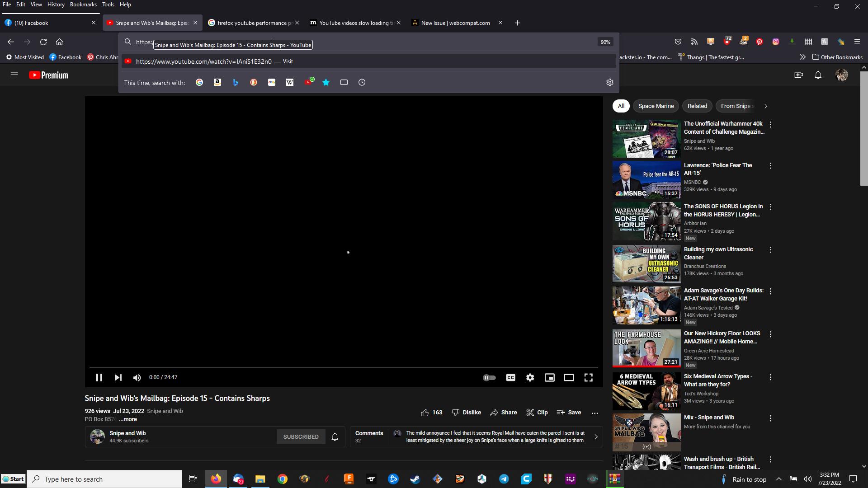
Task: Enable miniplayer mode
Action: click(x=549, y=377)
